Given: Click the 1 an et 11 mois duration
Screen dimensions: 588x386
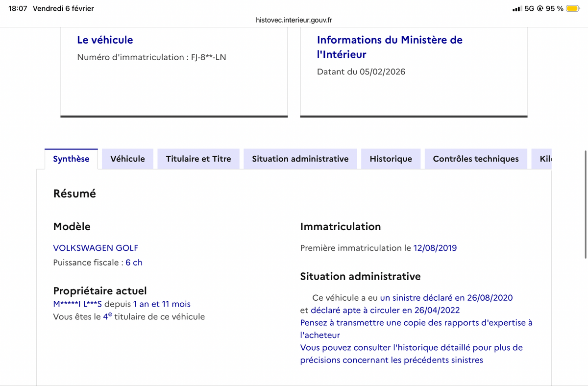Looking at the screenshot, I should 162,304.
